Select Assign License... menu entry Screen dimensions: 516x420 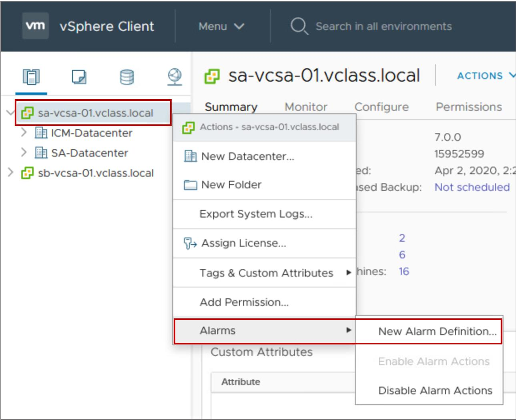click(x=265, y=243)
